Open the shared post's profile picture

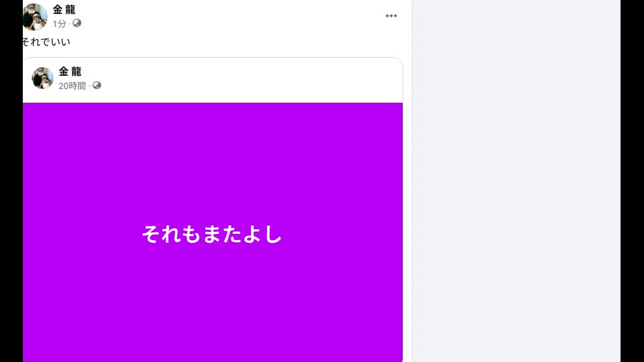[x=43, y=78]
